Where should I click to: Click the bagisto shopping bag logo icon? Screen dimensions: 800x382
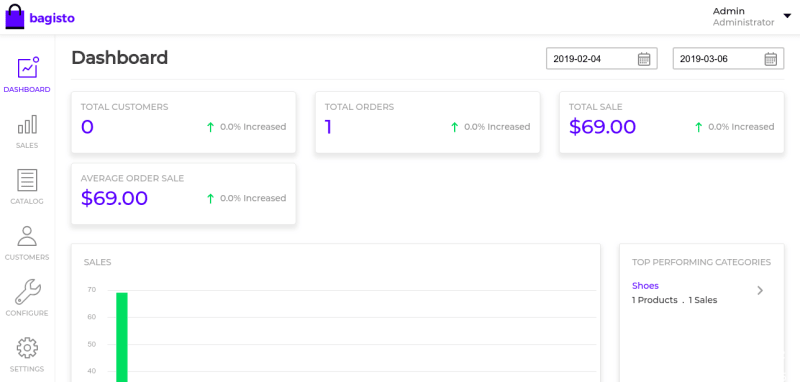[x=14, y=17]
